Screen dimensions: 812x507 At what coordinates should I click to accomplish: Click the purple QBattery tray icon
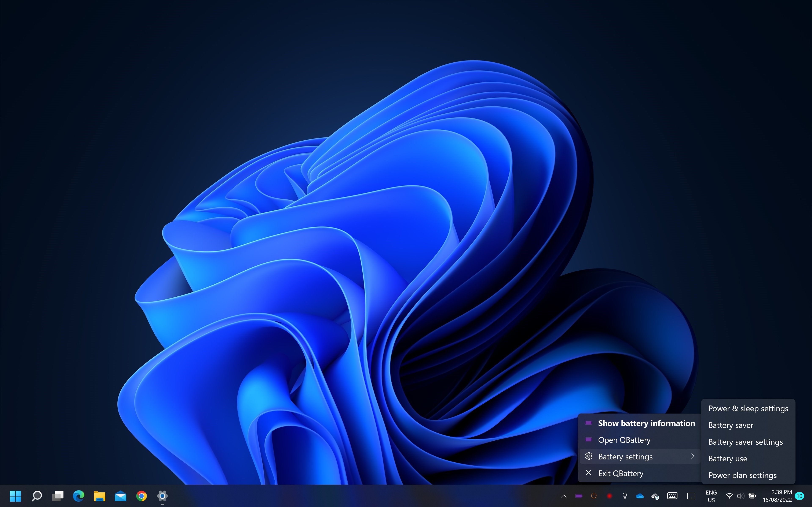pyautogui.click(x=579, y=496)
